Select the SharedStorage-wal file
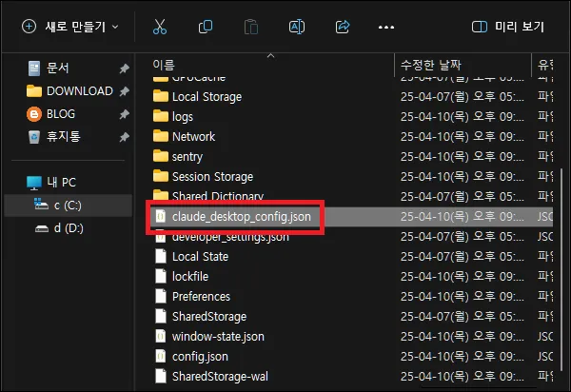The width and height of the screenshot is (571, 392). [x=220, y=377]
